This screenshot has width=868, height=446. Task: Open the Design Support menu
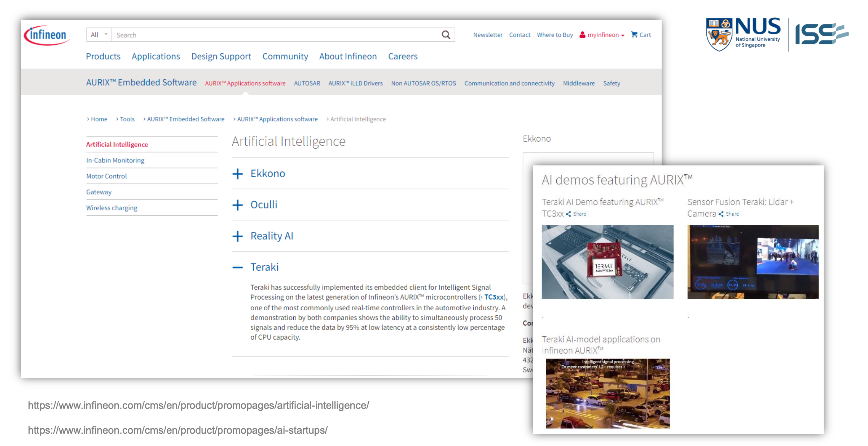[x=221, y=56]
